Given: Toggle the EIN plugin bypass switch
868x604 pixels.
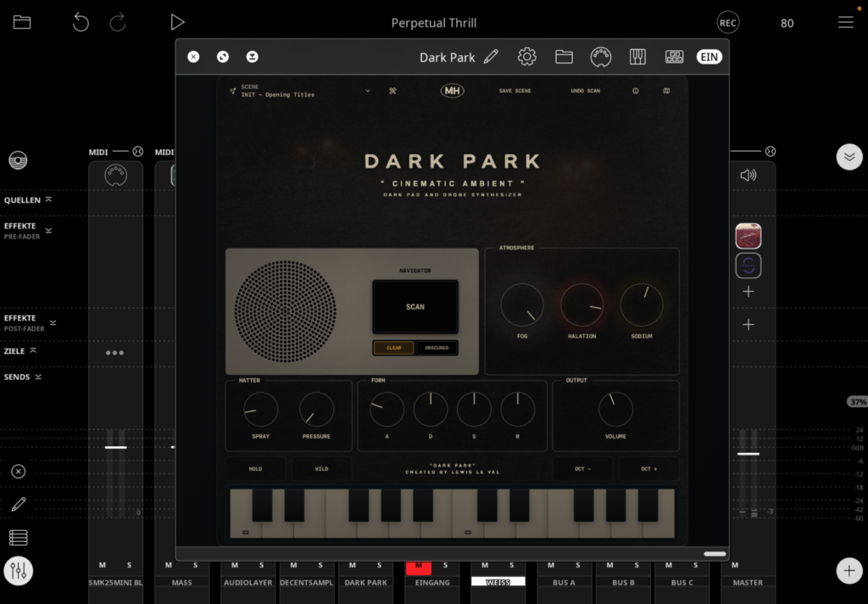Looking at the screenshot, I should pyautogui.click(x=709, y=57).
